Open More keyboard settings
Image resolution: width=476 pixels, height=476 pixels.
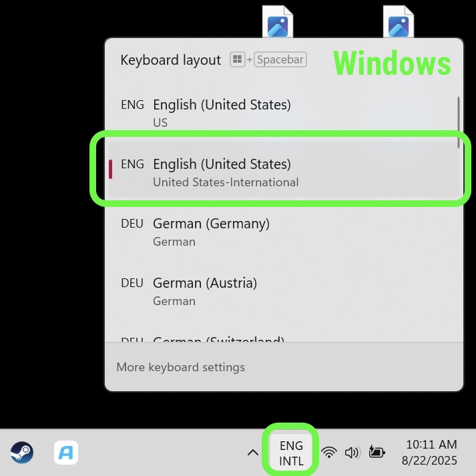click(x=181, y=367)
